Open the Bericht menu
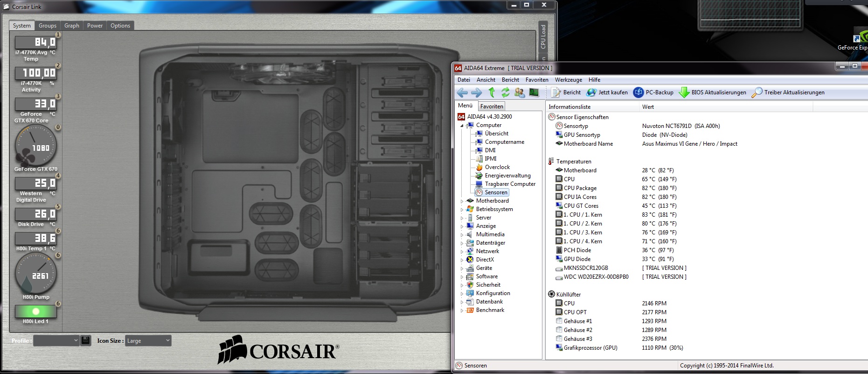868x374 pixels. pos(510,80)
